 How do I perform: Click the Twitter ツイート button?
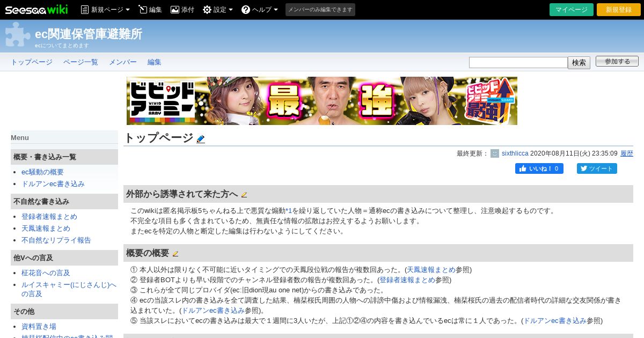[597, 168]
